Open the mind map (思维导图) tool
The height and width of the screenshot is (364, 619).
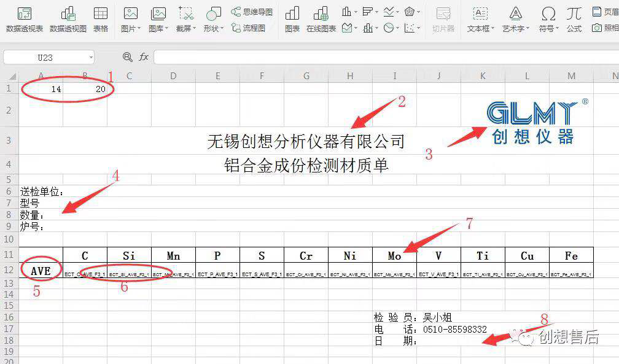pos(252,12)
